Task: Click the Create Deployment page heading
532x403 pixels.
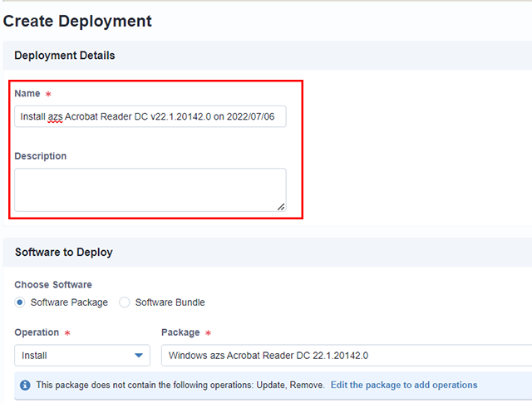Action: 77,21
